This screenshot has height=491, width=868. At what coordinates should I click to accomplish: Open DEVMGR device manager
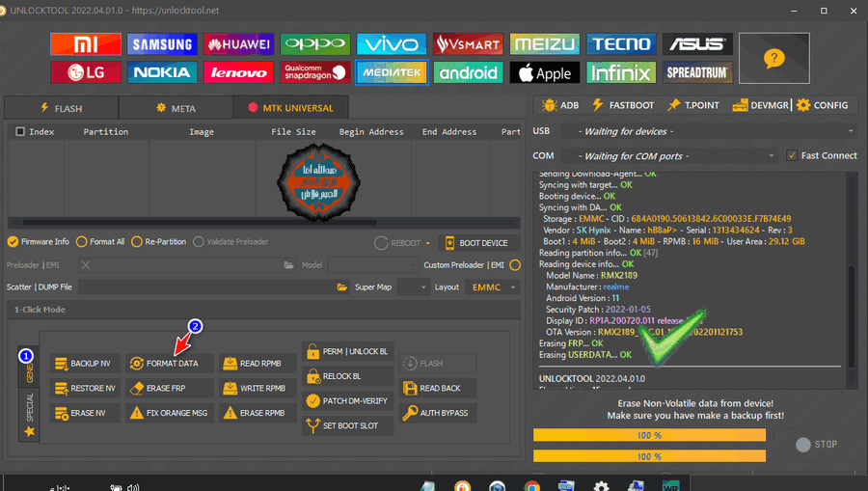761,105
